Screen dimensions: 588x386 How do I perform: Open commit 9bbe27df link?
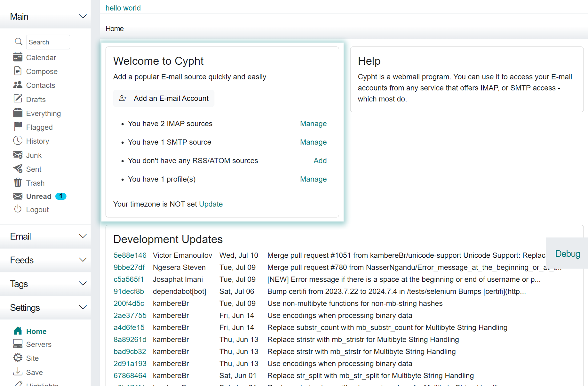(x=129, y=267)
